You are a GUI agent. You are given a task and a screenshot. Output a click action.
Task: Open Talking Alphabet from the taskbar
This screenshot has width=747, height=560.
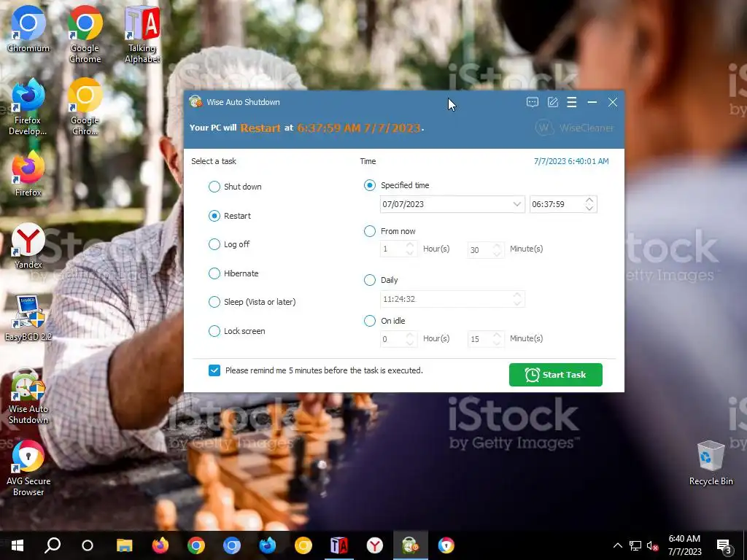pyautogui.click(x=338, y=545)
